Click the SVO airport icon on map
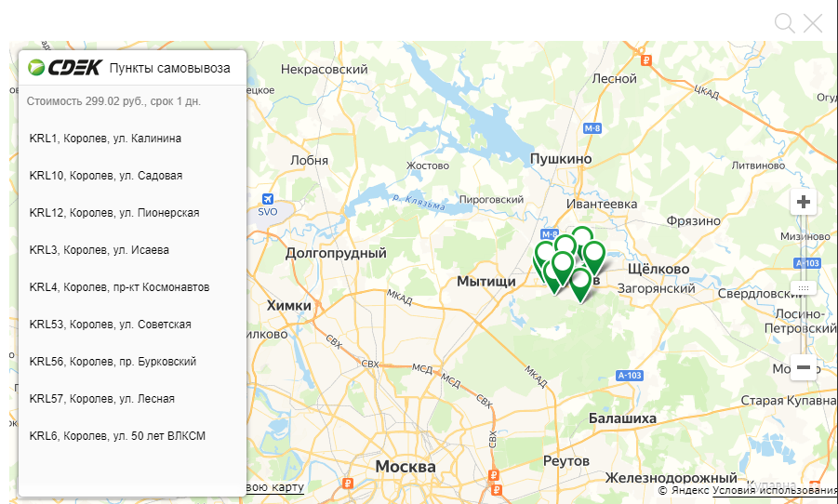Screen dimensions: 838x504 pyautogui.click(x=268, y=199)
